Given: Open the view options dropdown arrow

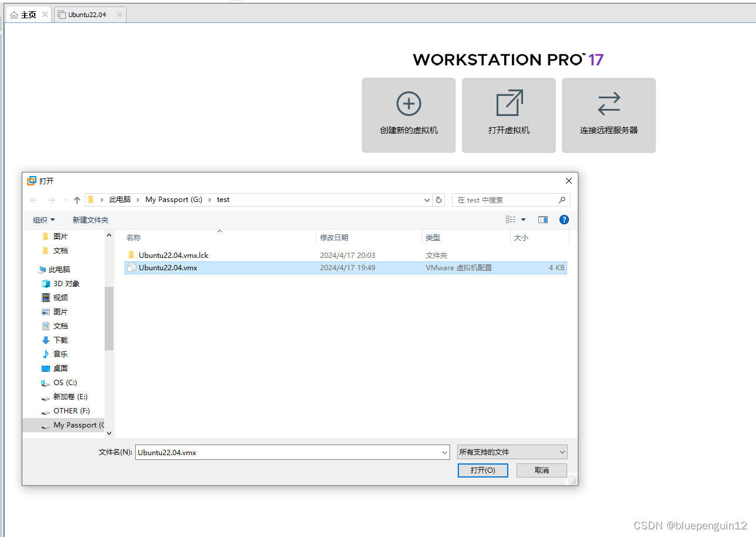Looking at the screenshot, I should pos(523,220).
